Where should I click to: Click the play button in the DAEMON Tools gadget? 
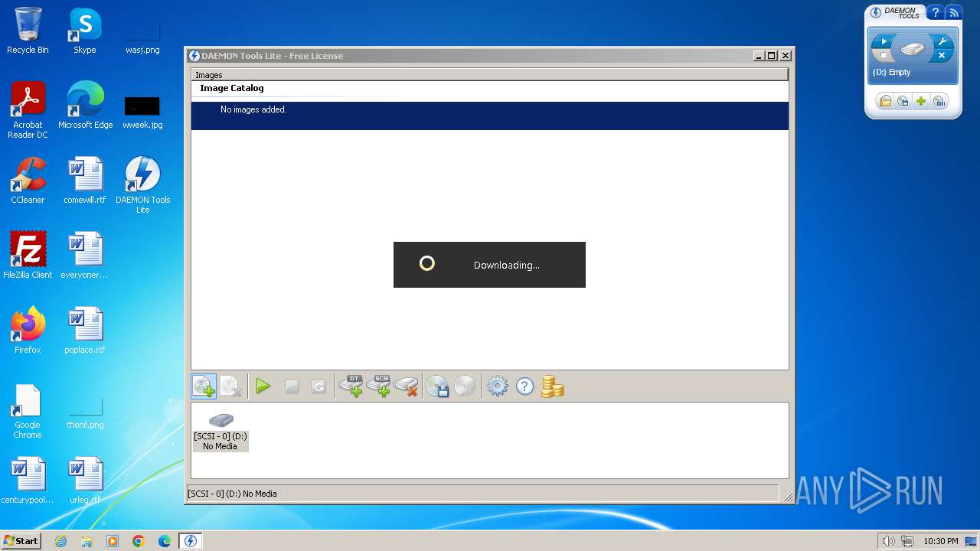[x=884, y=41]
